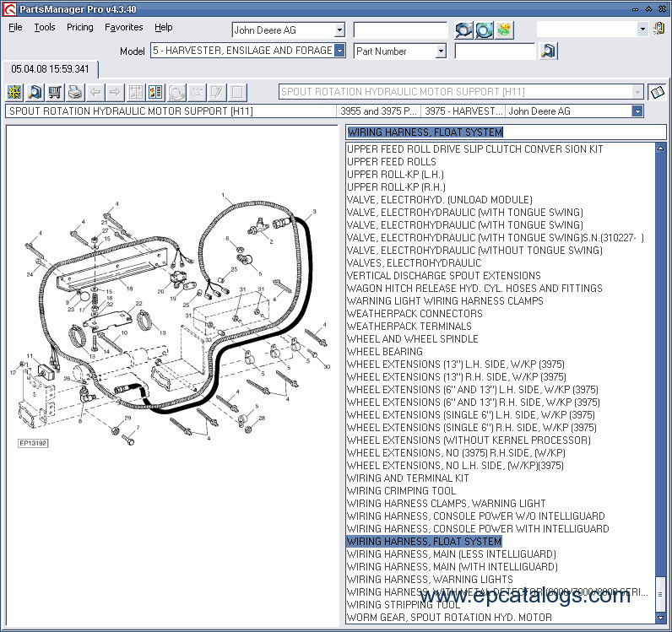Screen dimensions: 672x632
Task: Expand the grayed SPOUT ROTATION page dropdown
Action: (637, 92)
